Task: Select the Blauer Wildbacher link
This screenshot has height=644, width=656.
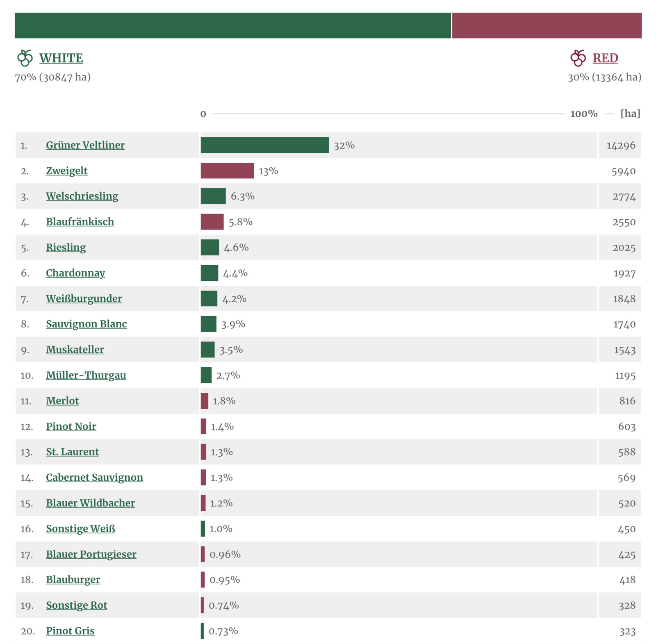Action: pos(90,503)
